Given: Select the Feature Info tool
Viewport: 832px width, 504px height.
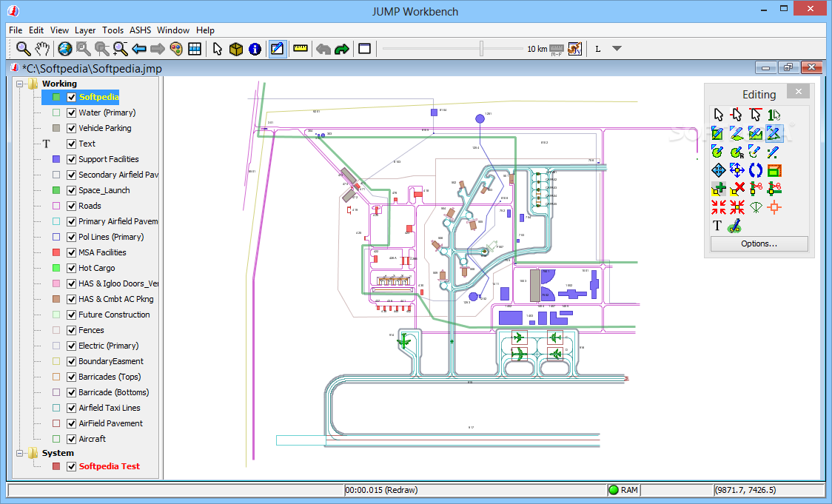Looking at the screenshot, I should (255, 49).
